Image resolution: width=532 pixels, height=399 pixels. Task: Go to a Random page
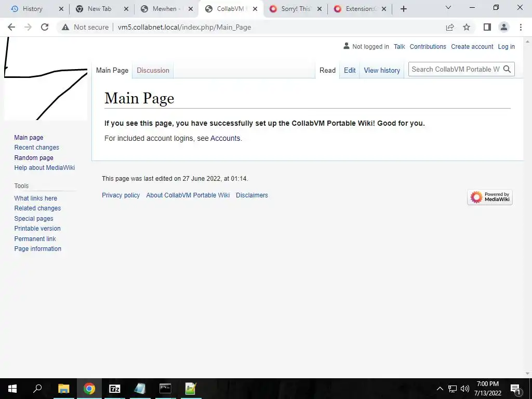34,157
